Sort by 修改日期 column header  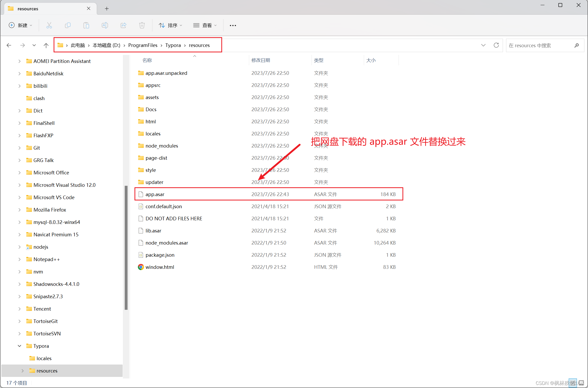(261, 60)
